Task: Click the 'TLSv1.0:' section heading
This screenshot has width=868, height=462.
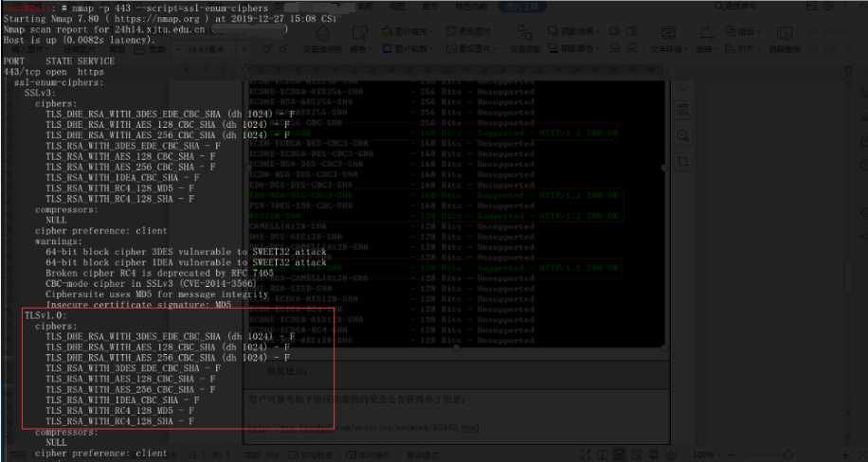Action: (x=45, y=315)
